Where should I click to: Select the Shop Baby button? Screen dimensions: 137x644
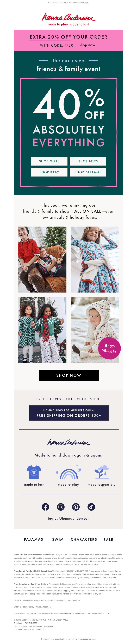(x=49, y=172)
